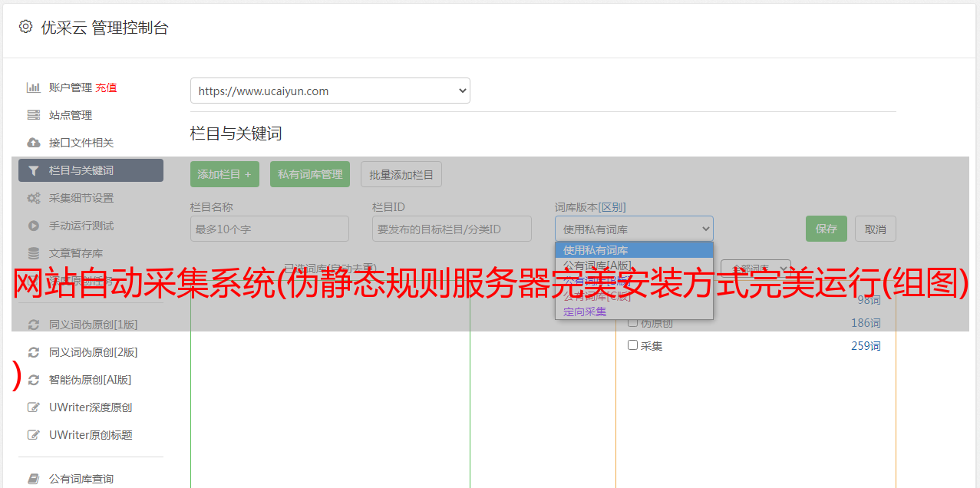Click edit icon next to UWriter深度原创

tap(34, 407)
